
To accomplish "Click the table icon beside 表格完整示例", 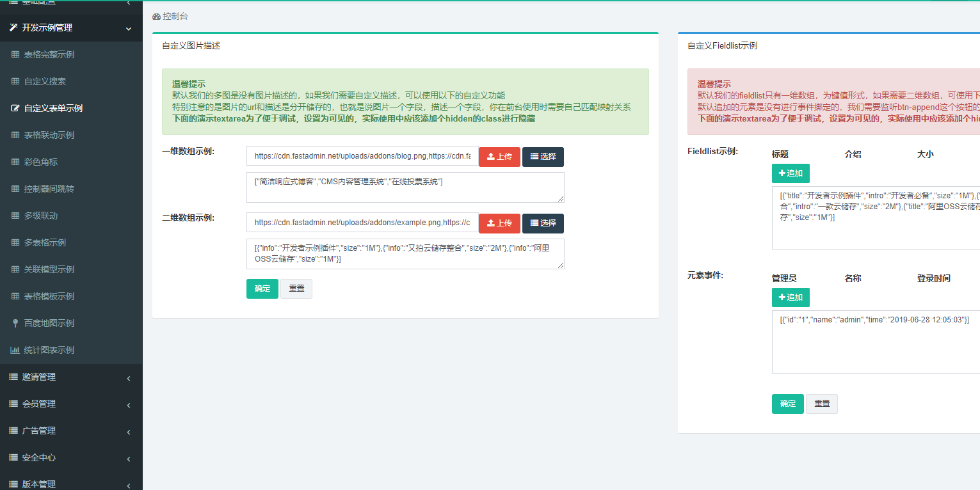I will click(15, 54).
